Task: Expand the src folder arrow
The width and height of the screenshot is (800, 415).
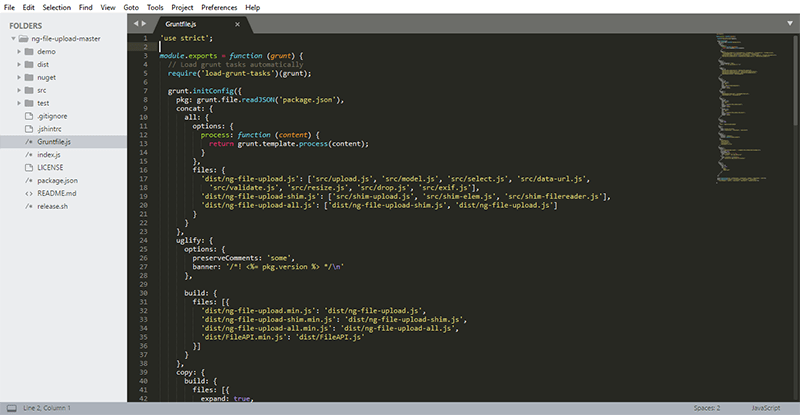Action: (19, 90)
